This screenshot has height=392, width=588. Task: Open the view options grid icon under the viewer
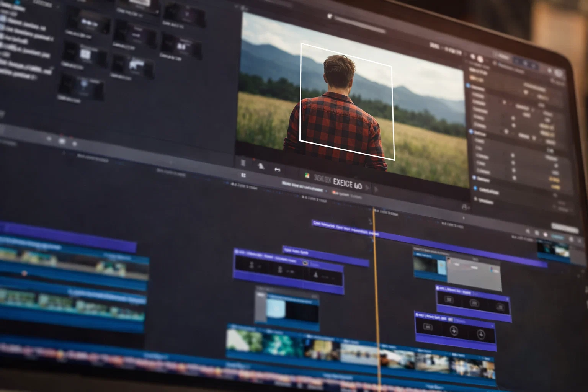[243, 175]
